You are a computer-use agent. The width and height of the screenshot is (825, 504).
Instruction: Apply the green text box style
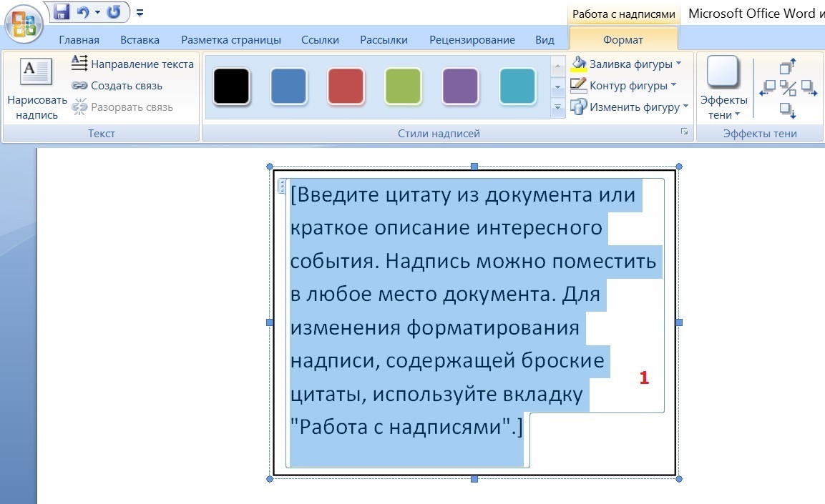click(403, 87)
